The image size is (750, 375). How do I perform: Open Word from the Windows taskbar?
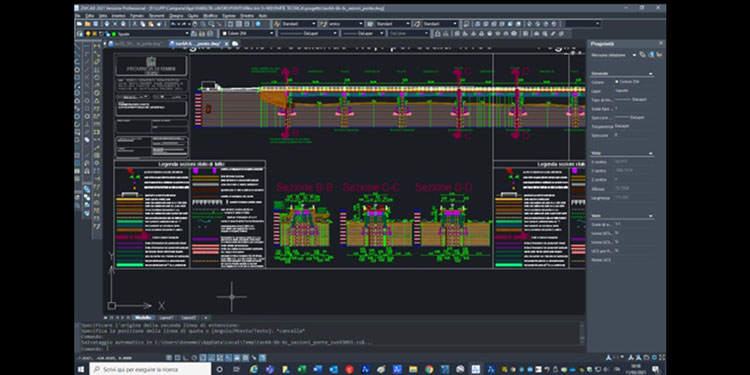coord(318,369)
